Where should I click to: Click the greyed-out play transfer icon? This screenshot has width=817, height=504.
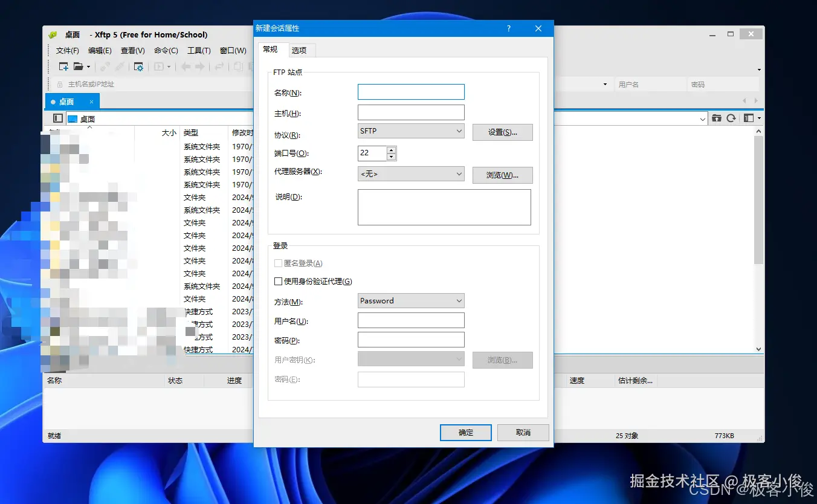160,66
